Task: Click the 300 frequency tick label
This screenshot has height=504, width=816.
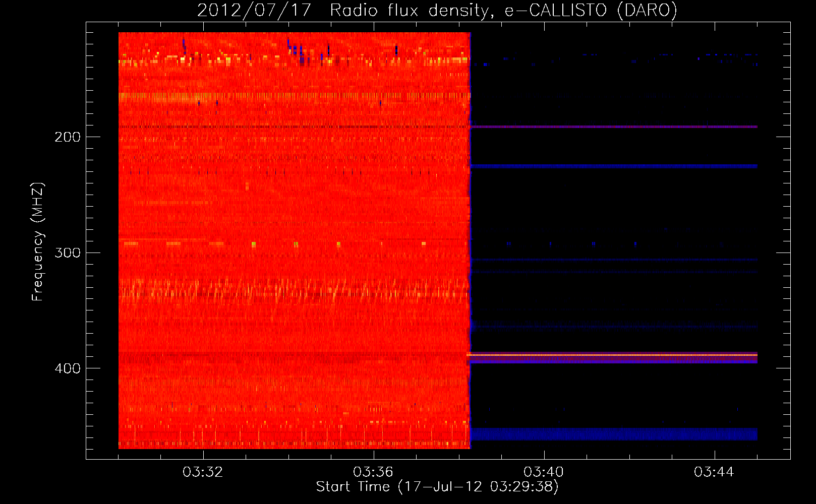Action: [68, 253]
